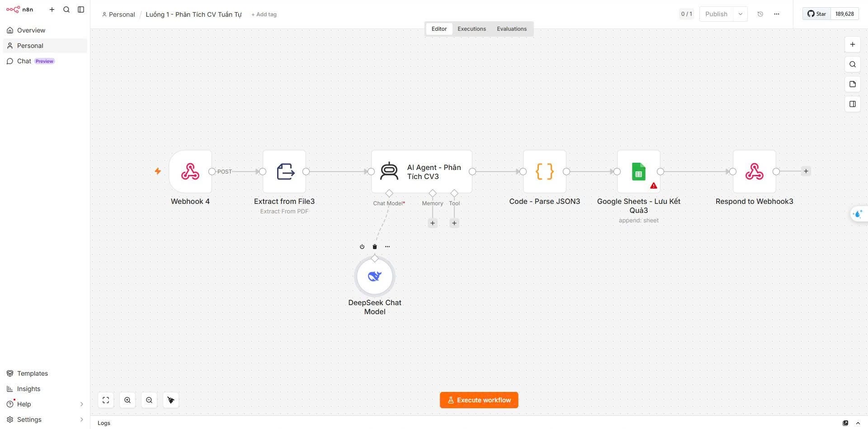This screenshot has height=429, width=868.
Task: Select AI Agent - Phân Tích CV3 node
Action: (x=422, y=172)
